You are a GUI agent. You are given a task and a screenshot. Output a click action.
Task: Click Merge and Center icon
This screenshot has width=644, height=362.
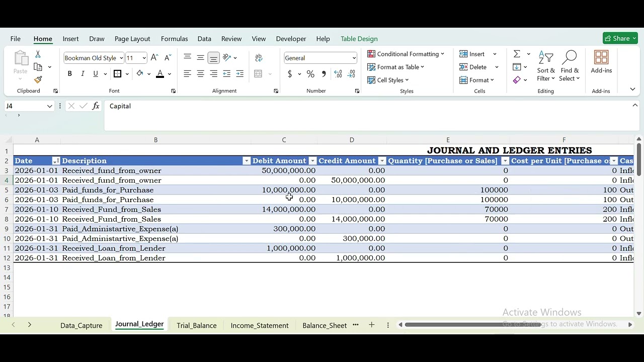point(259,74)
